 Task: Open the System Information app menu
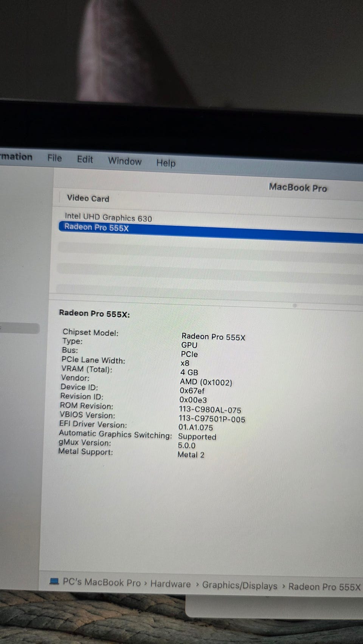(x=16, y=156)
